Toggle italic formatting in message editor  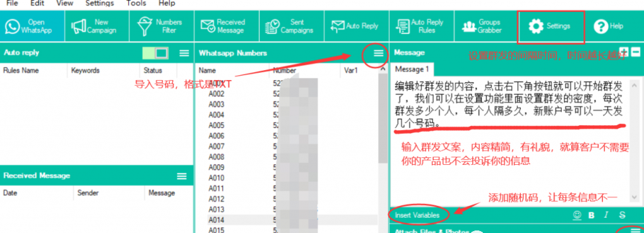tap(606, 215)
